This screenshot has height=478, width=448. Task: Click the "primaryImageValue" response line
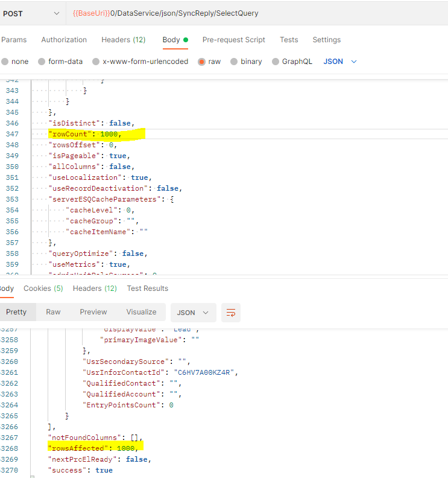pos(150,340)
